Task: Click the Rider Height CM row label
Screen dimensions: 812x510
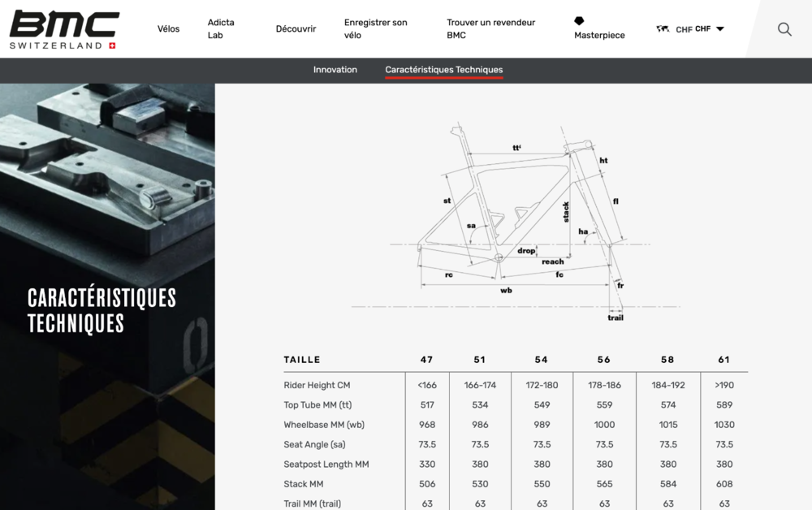Action: (317, 385)
